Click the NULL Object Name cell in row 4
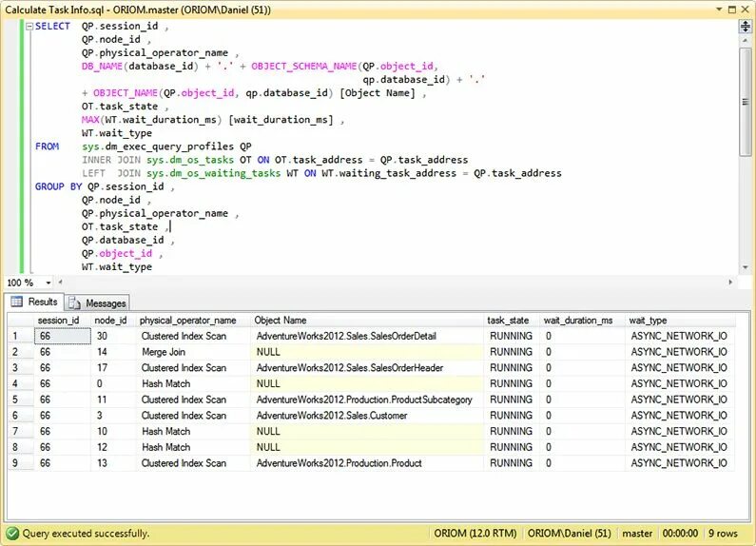Viewport: 756px width, 546px height. click(x=367, y=384)
